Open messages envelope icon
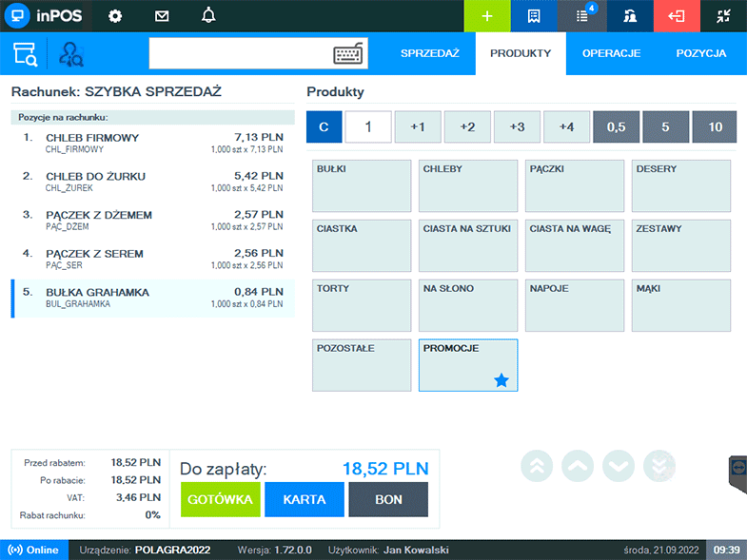The height and width of the screenshot is (560, 747). [x=162, y=16]
